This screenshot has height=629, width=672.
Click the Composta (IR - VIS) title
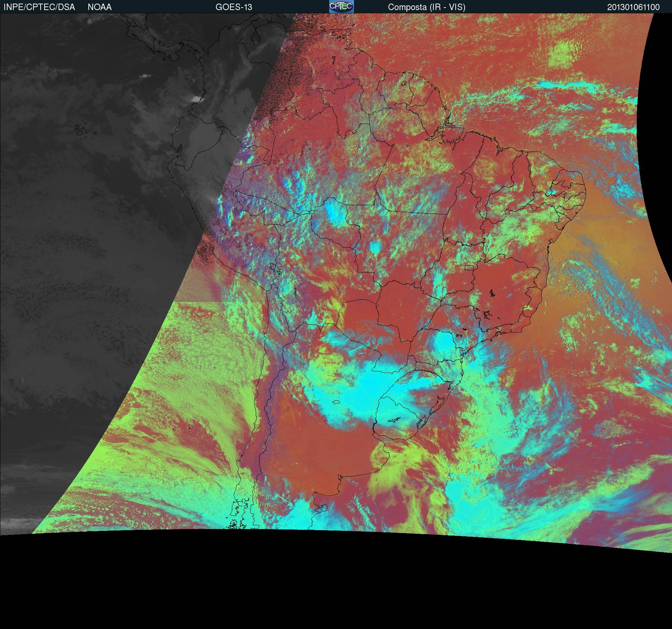tap(427, 7)
